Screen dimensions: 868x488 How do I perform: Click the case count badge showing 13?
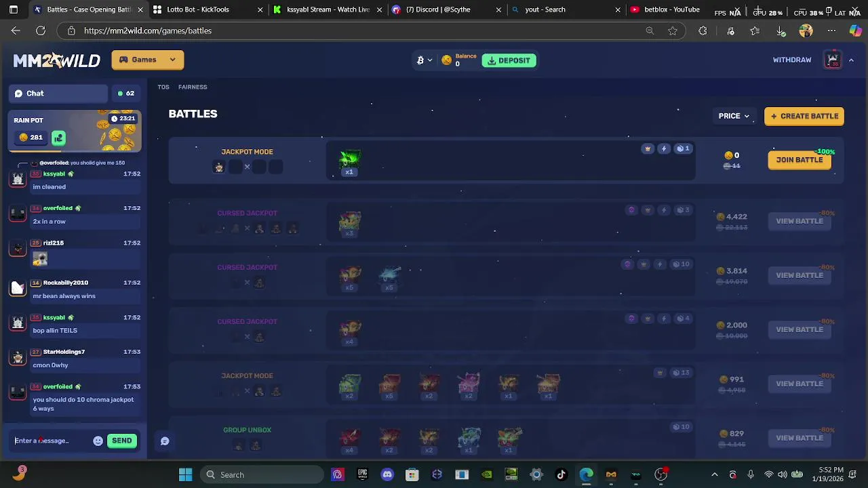[x=682, y=373]
